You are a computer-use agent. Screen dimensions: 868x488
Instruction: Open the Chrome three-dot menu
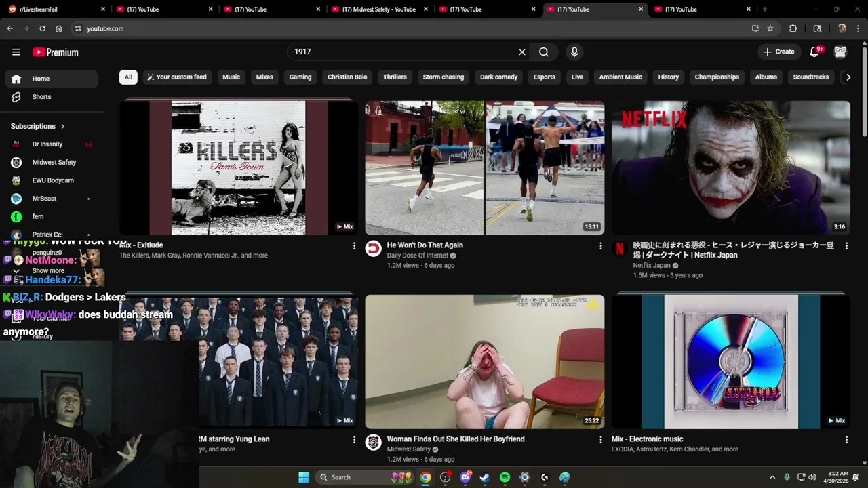click(858, 28)
